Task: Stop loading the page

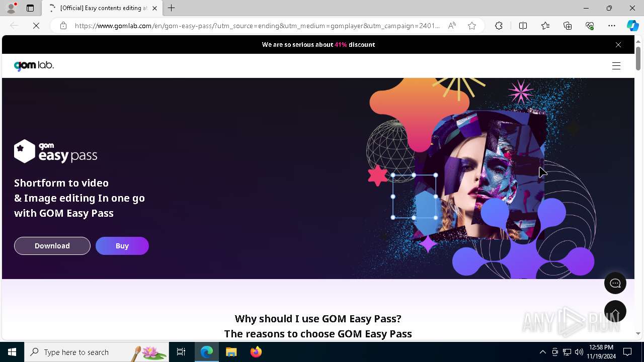Action: click(x=36, y=26)
